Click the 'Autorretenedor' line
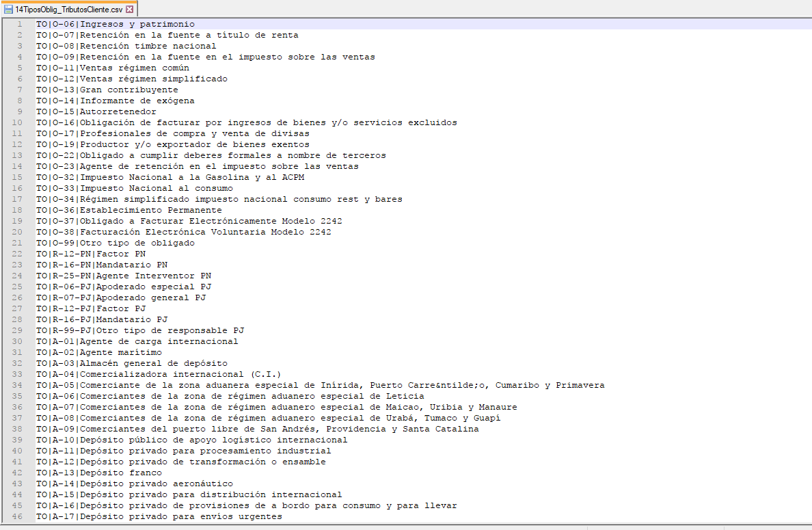 tap(96, 111)
